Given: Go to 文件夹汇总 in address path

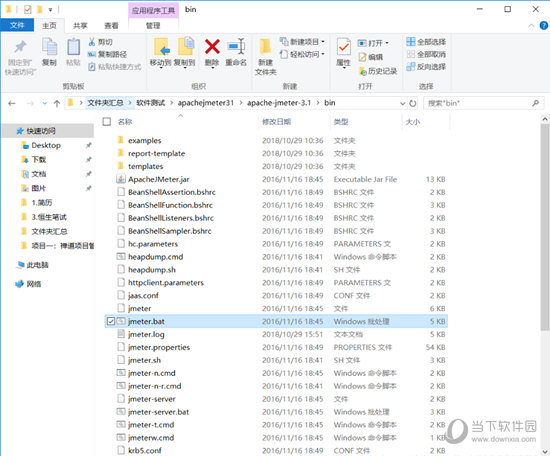Looking at the screenshot, I should pyautogui.click(x=105, y=103).
